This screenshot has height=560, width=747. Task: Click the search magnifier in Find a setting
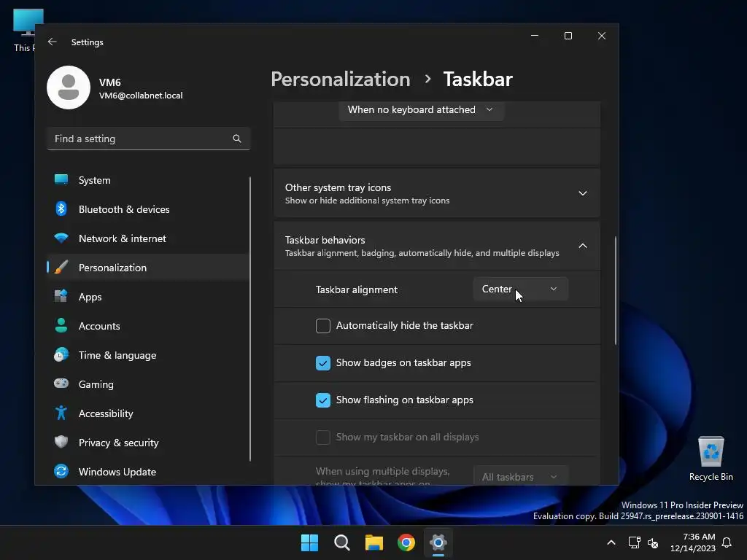pyautogui.click(x=237, y=139)
